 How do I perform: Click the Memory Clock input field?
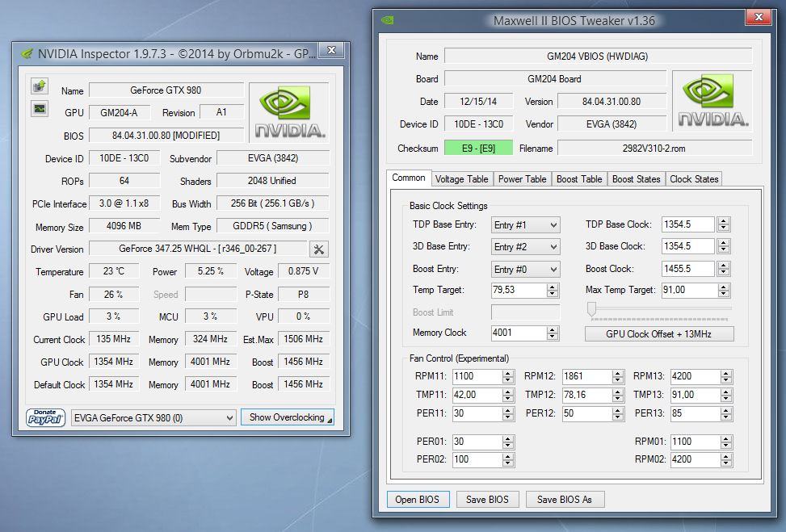point(519,333)
